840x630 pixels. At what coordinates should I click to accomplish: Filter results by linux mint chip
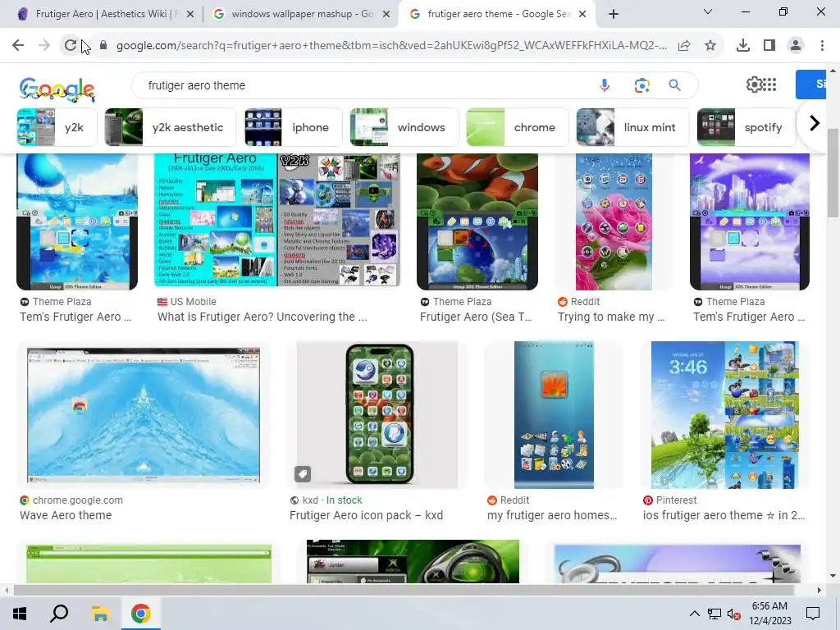tap(632, 127)
